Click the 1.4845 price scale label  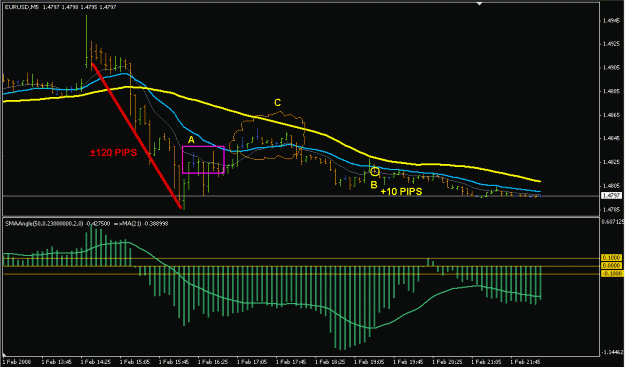coord(612,139)
